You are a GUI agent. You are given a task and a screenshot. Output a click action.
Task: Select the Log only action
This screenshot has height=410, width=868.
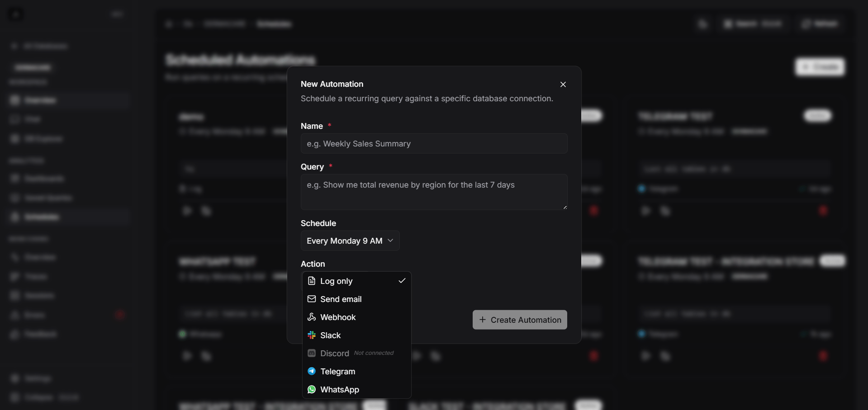coord(356,281)
